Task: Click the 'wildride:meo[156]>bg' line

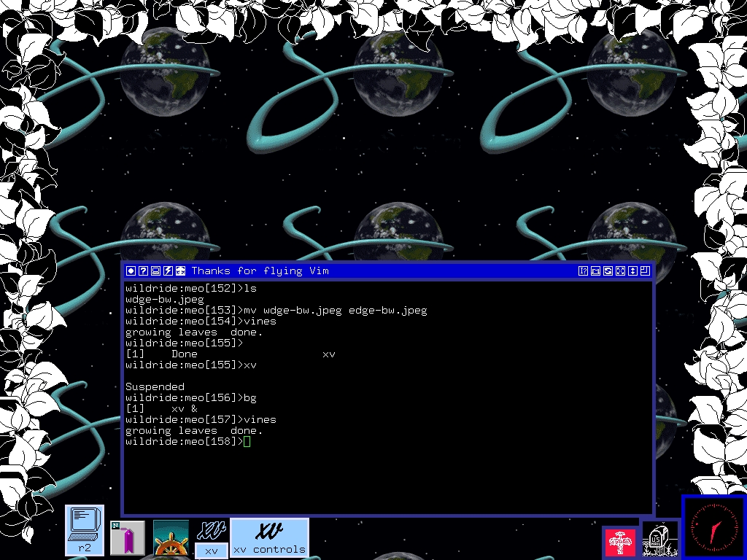Action: tap(191, 397)
